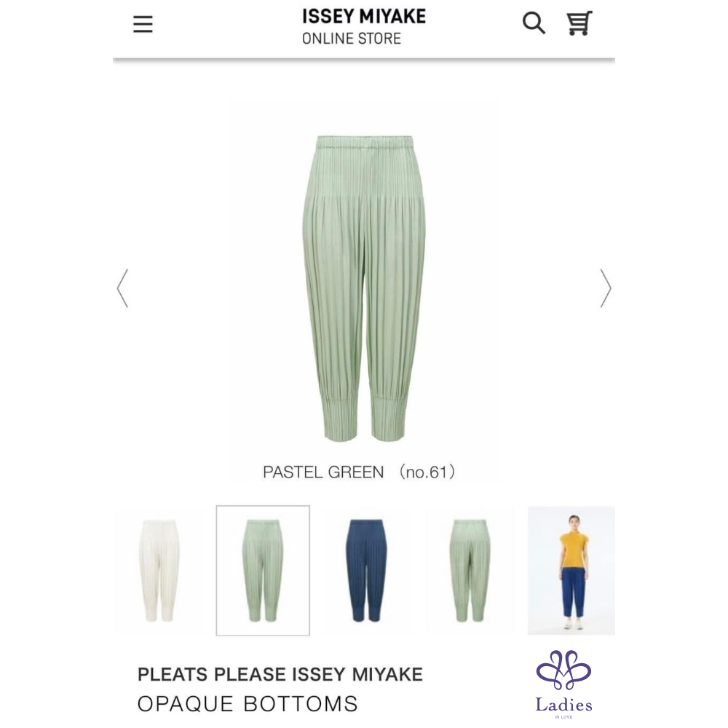Click the ONLINE STORE subtitle text
Screen dimensions: 728x728
pyautogui.click(x=352, y=39)
